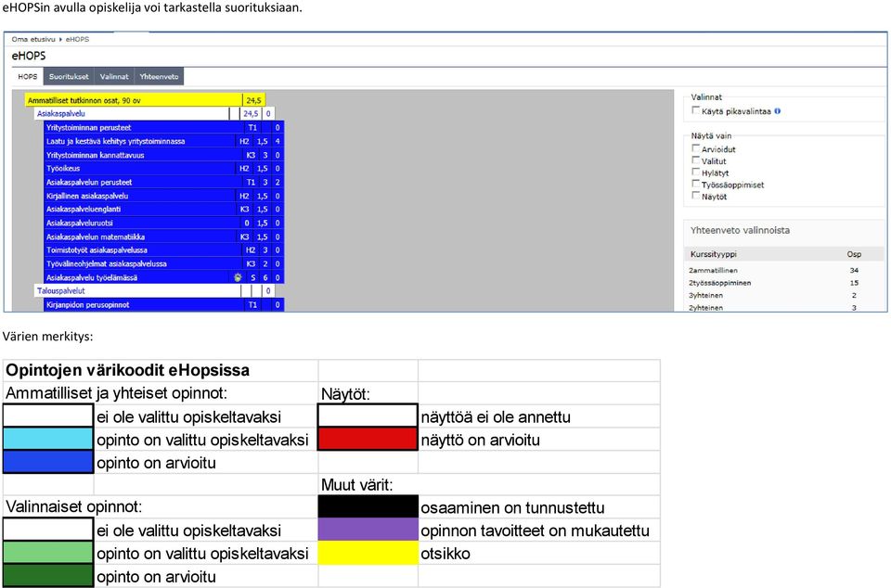Click the 3yhteinen summary row
Image resolution: width=891 pixels, height=588 pixels.
click(x=786, y=295)
